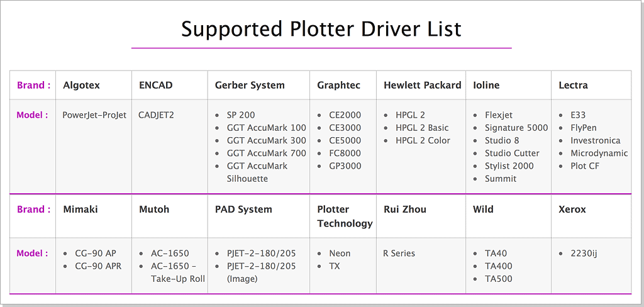Click the Investronica model entry

coord(595,140)
